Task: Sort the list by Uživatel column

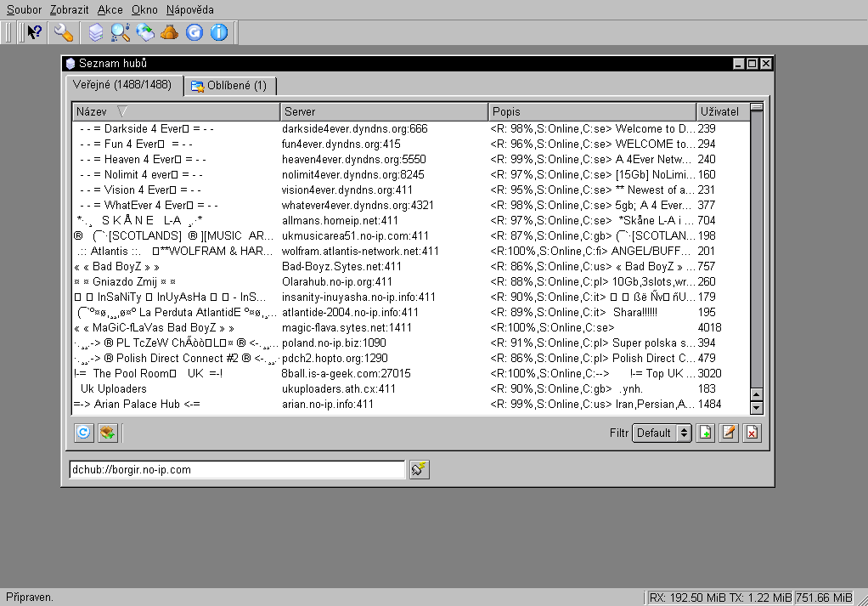Action: [719, 111]
